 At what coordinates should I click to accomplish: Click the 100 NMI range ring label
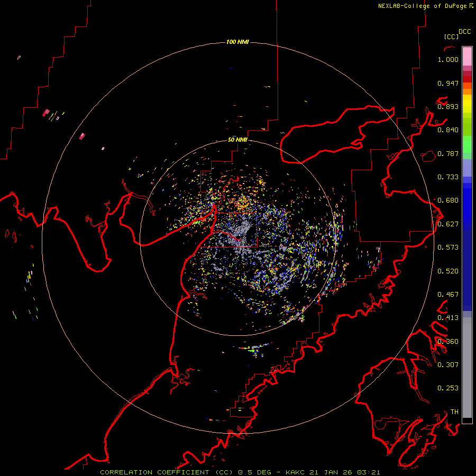click(x=237, y=42)
